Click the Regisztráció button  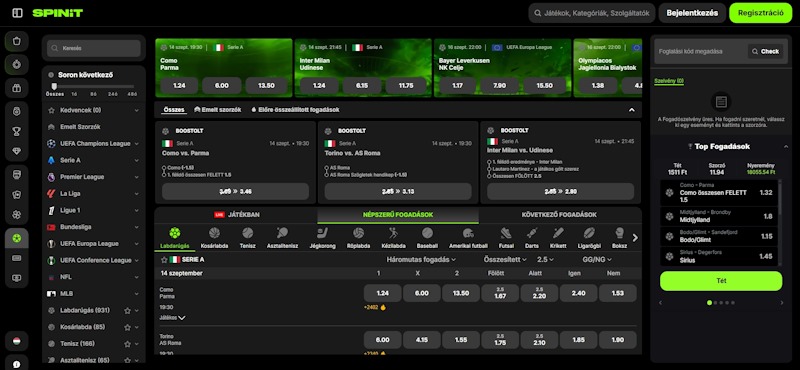[760, 13]
